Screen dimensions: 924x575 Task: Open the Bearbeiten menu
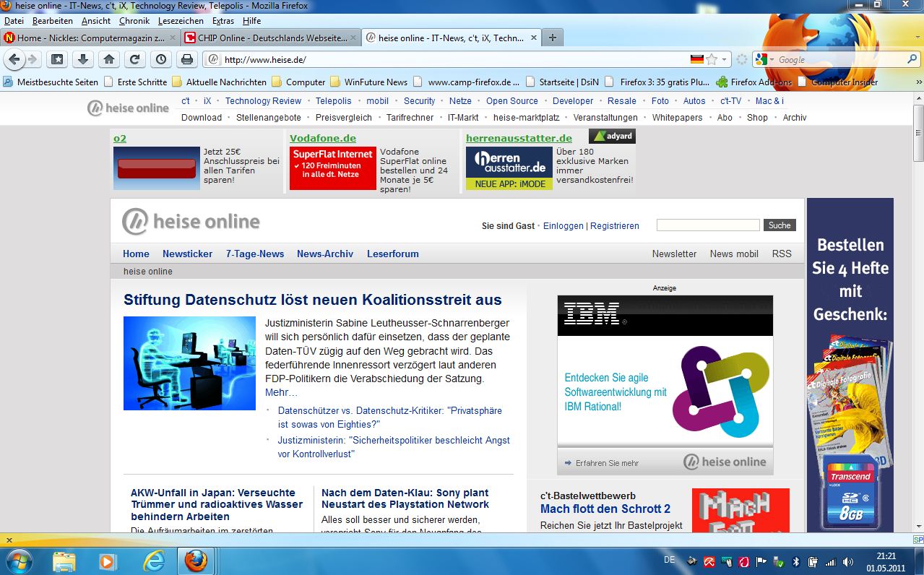click(53, 21)
